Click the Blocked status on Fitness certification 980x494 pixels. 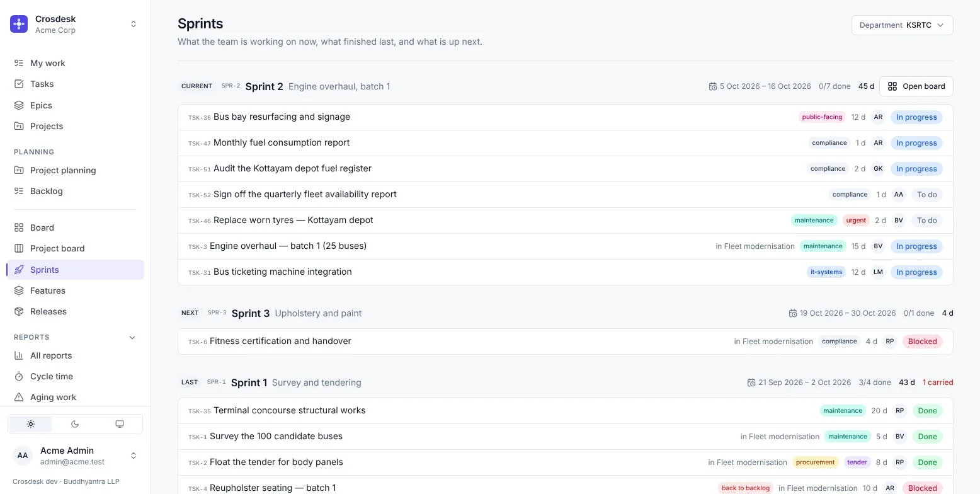coord(923,342)
